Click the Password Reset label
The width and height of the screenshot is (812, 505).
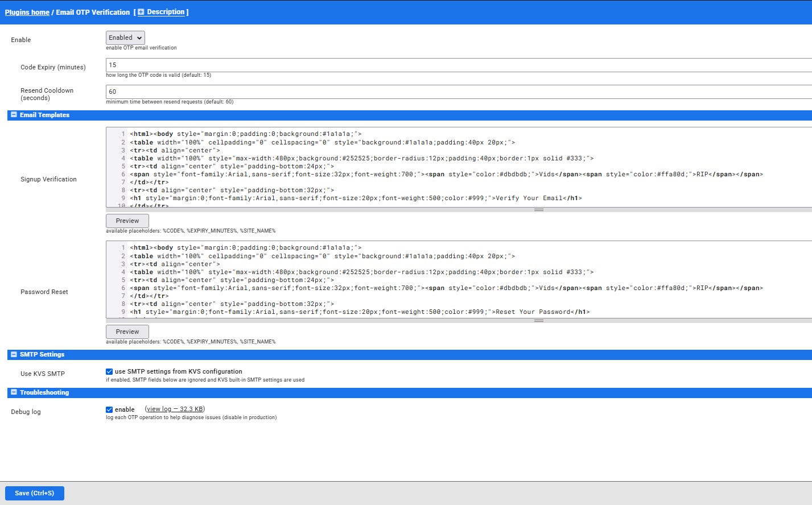[x=44, y=292]
